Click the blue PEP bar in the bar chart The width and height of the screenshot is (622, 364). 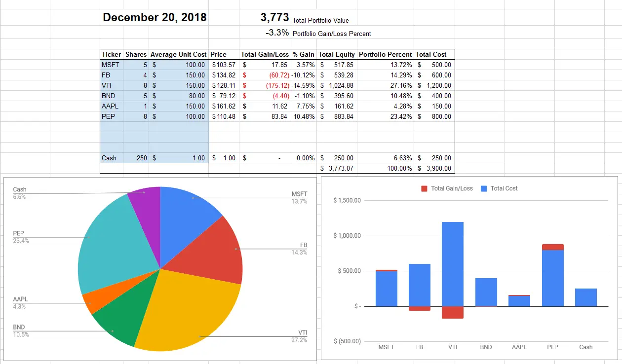click(553, 278)
